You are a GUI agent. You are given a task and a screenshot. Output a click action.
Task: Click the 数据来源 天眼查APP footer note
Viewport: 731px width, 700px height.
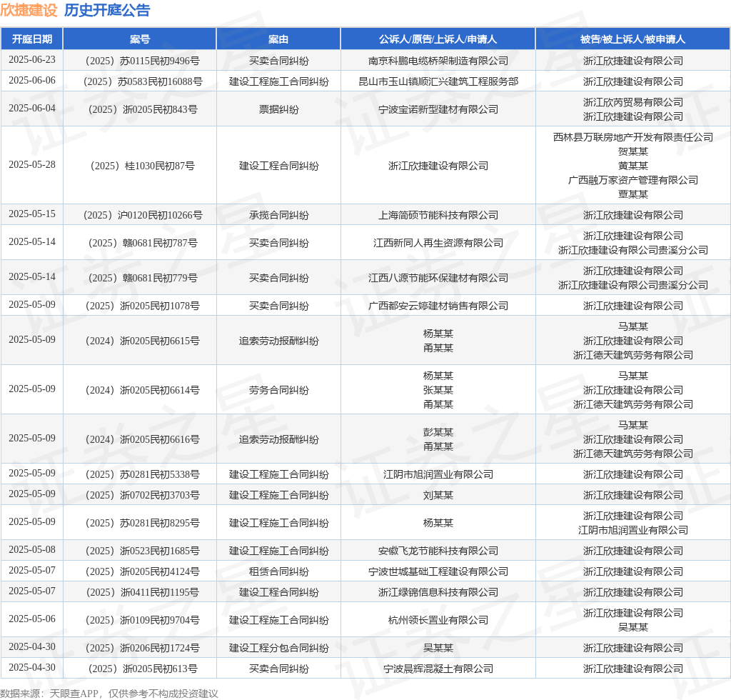pyautogui.click(x=109, y=694)
